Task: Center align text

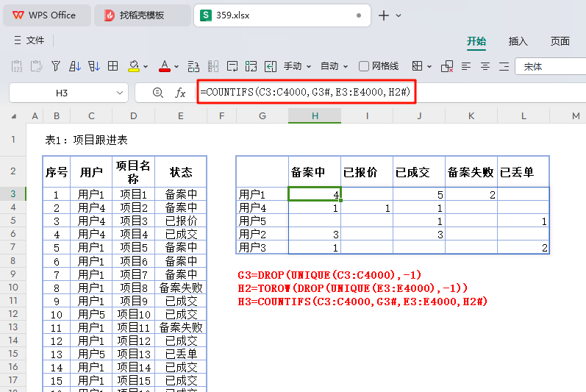Action: (485, 66)
